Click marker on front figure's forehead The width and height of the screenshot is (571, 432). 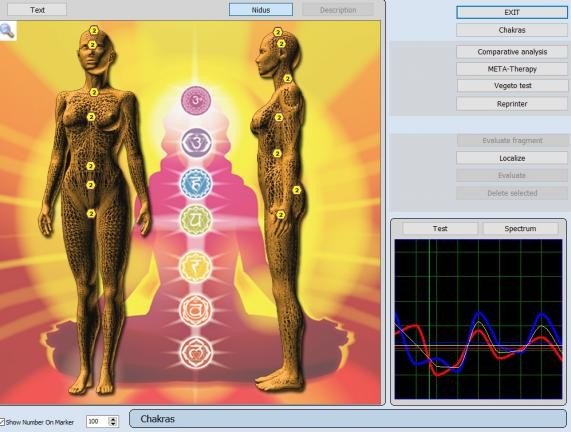click(92, 45)
